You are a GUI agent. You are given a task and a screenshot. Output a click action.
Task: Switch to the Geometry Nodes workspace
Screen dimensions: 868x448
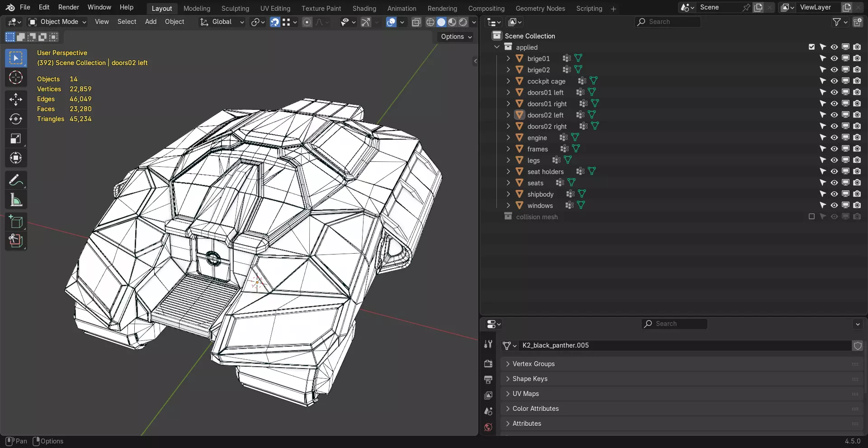coord(540,9)
